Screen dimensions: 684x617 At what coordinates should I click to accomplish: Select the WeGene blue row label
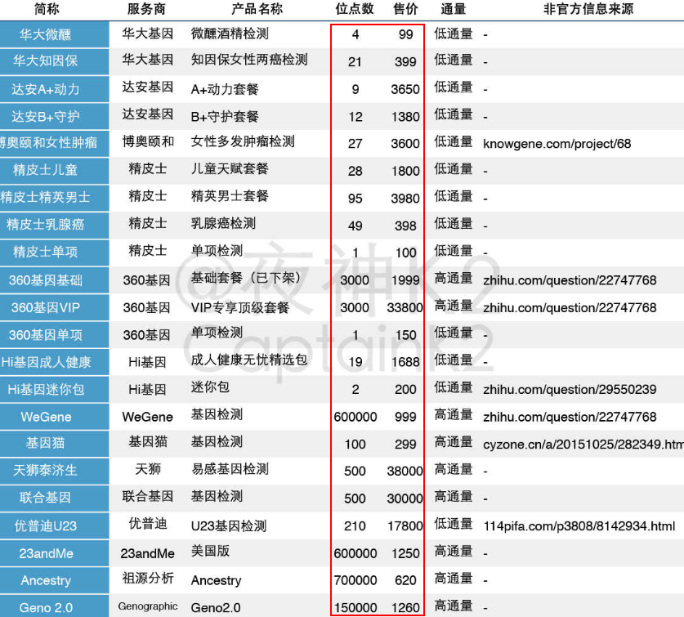point(55,417)
